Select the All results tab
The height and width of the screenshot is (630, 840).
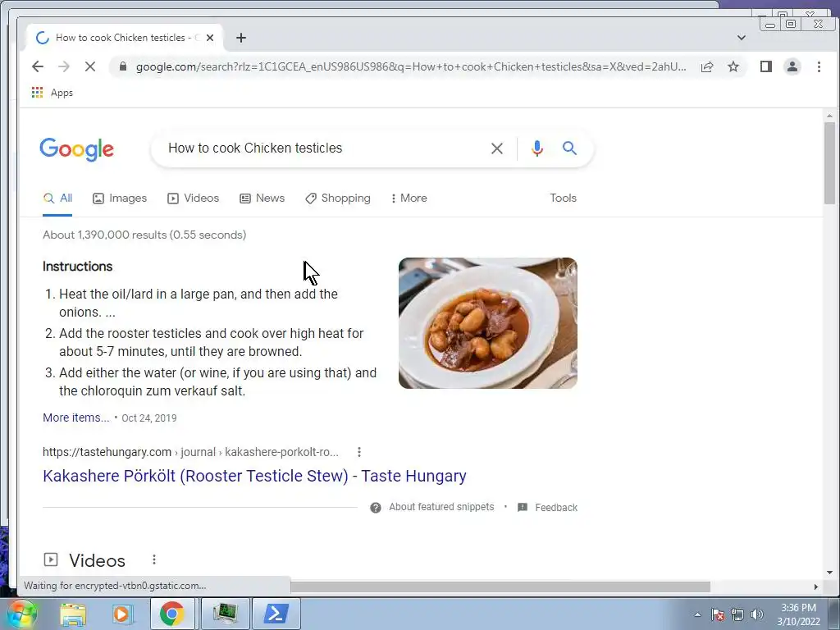[57, 199]
